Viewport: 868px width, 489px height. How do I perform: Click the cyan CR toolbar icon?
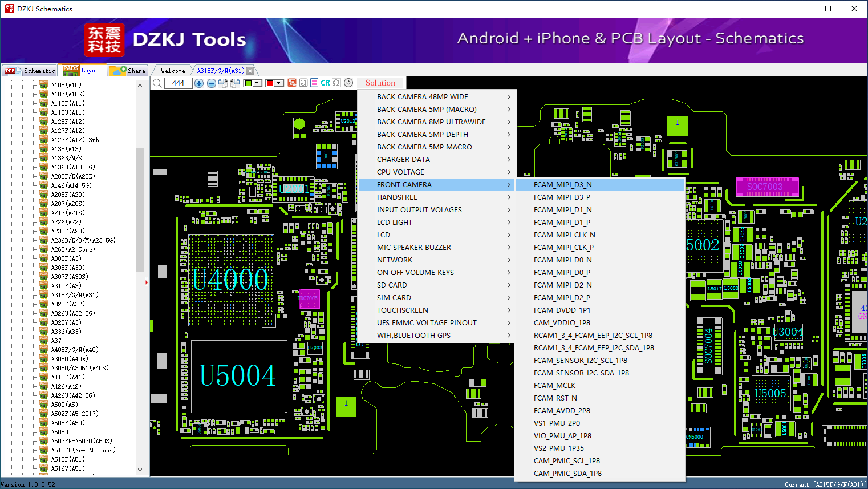325,83
